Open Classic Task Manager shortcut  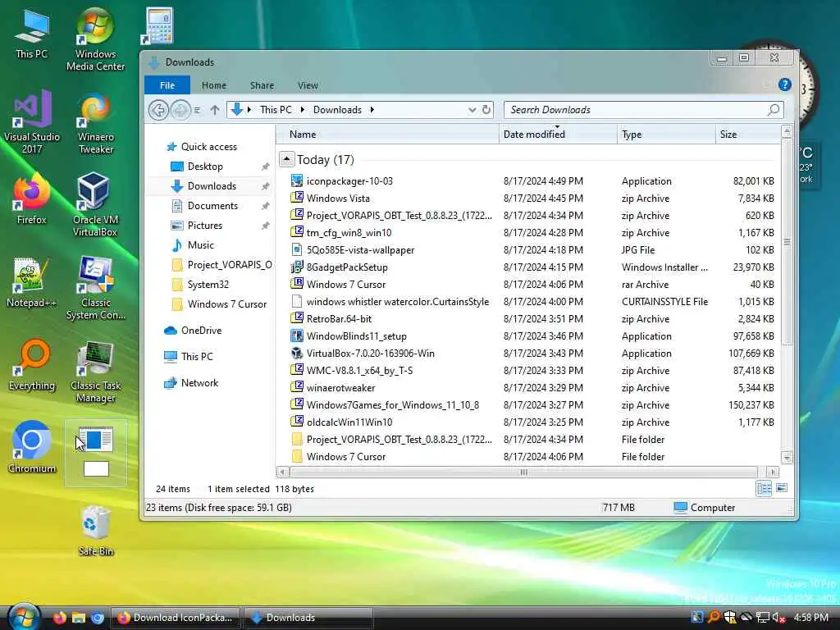click(x=95, y=372)
